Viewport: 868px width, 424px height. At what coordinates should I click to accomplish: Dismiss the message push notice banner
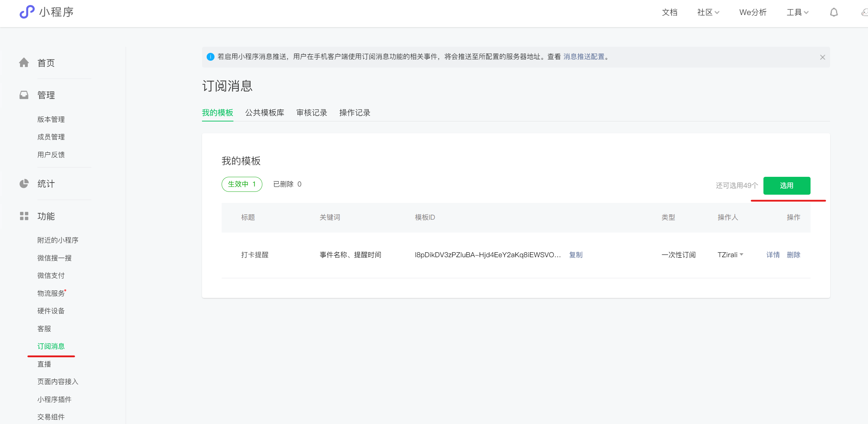[x=823, y=57]
